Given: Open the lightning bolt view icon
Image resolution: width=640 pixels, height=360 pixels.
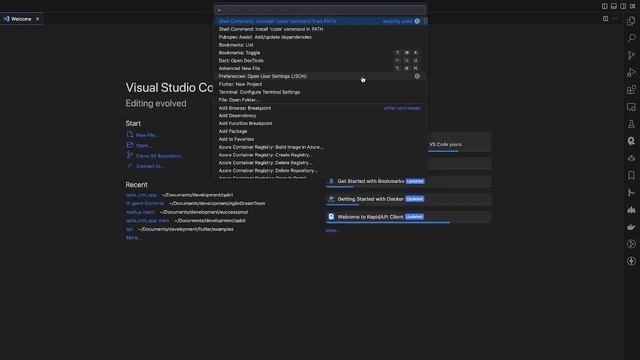Looking at the screenshot, I should click(631, 261).
